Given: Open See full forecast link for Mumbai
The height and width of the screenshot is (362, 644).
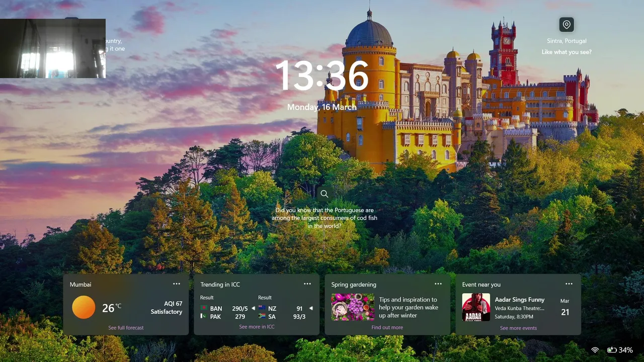Looking at the screenshot, I should (126, 328).
